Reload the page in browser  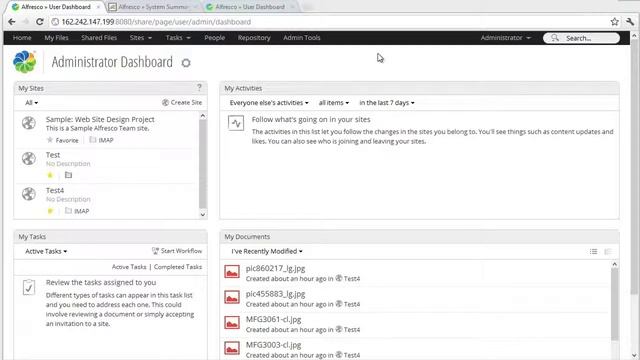[40, 22]
